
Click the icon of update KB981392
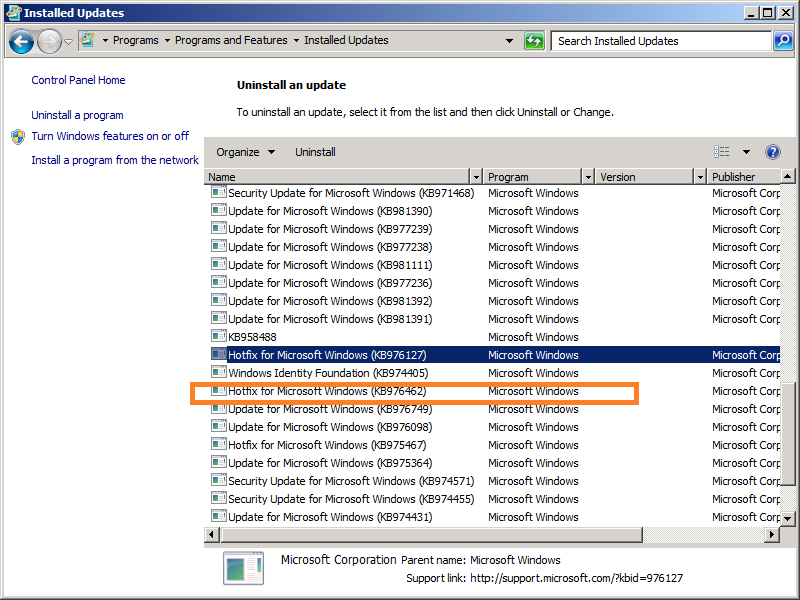click(219, 300)
